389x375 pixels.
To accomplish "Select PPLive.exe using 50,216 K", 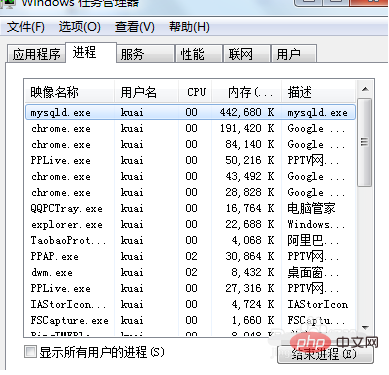I will pos(190,160).
